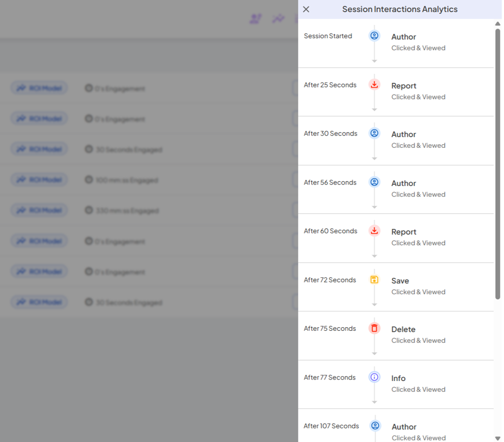Click the scrollbar down arrow in analytics panel
The width and height of the screenshot is (504, 442).
click(497, 438)
